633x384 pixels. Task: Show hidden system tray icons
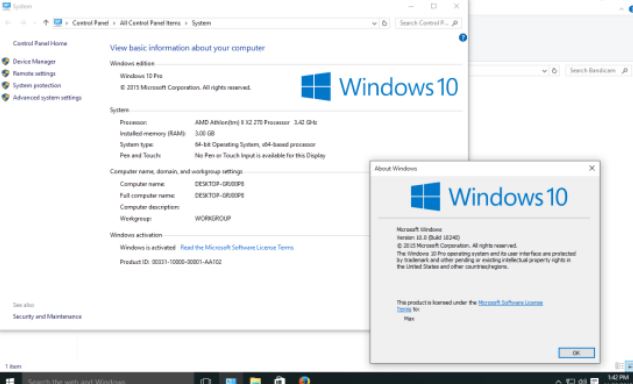click(x=558, y=381)
